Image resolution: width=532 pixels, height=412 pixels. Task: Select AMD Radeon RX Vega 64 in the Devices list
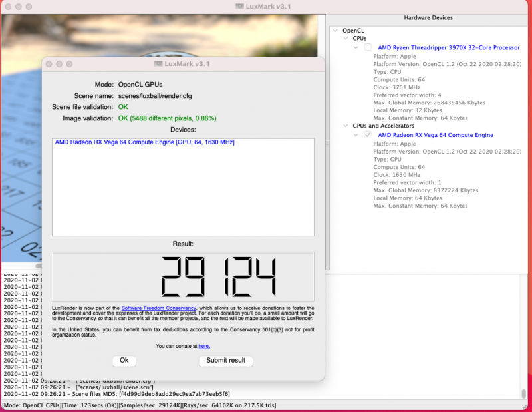144,142
